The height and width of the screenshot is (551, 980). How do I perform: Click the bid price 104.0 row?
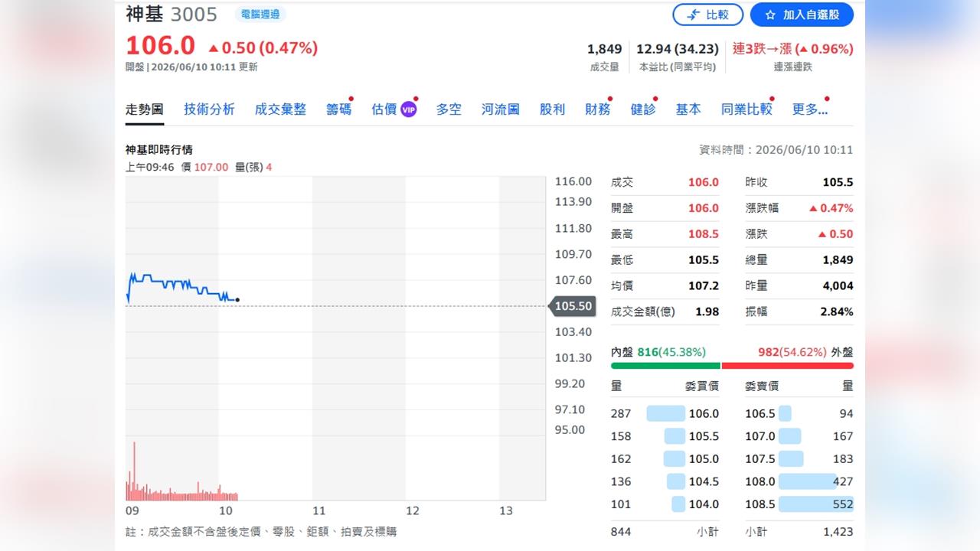click(x=665, y=504)
